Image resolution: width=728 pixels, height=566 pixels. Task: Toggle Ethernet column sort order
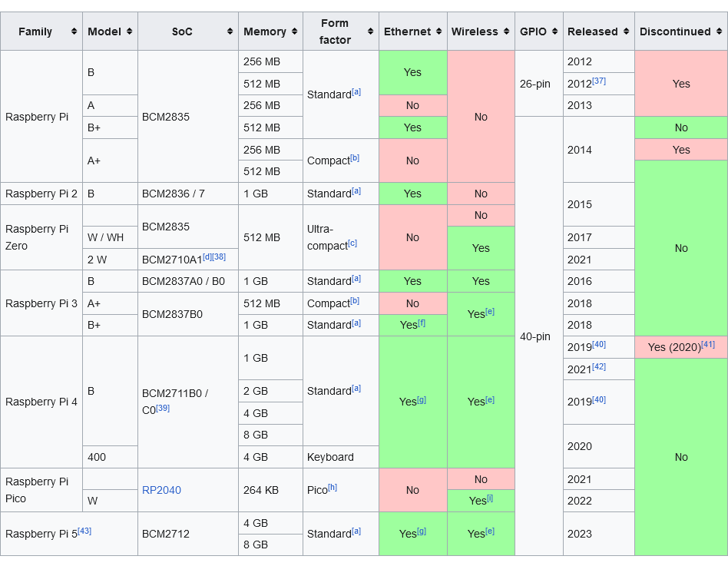tap(438, 31)
